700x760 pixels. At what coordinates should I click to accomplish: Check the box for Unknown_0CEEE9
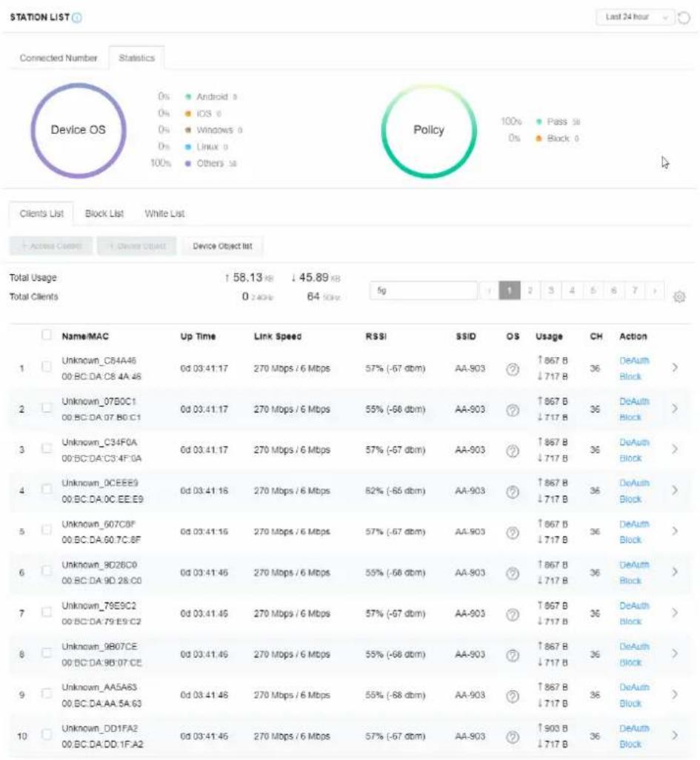[x=47, y=489]
